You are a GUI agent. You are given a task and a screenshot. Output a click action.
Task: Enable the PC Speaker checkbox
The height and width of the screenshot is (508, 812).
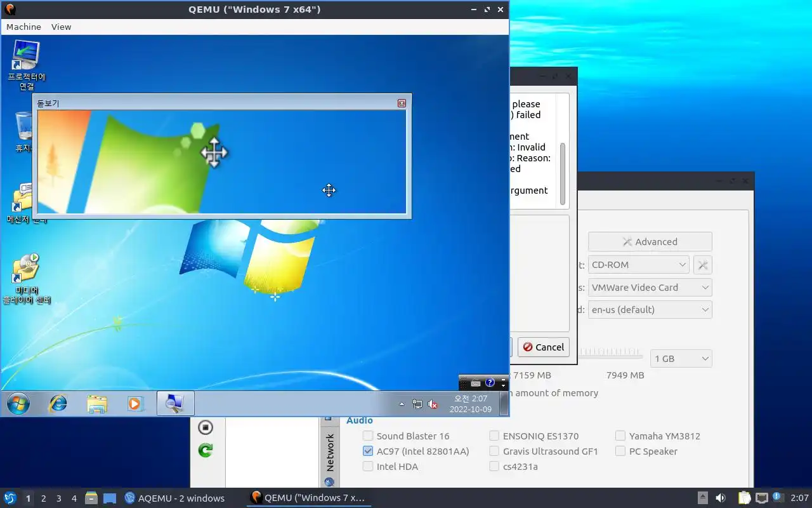(620, 451)
